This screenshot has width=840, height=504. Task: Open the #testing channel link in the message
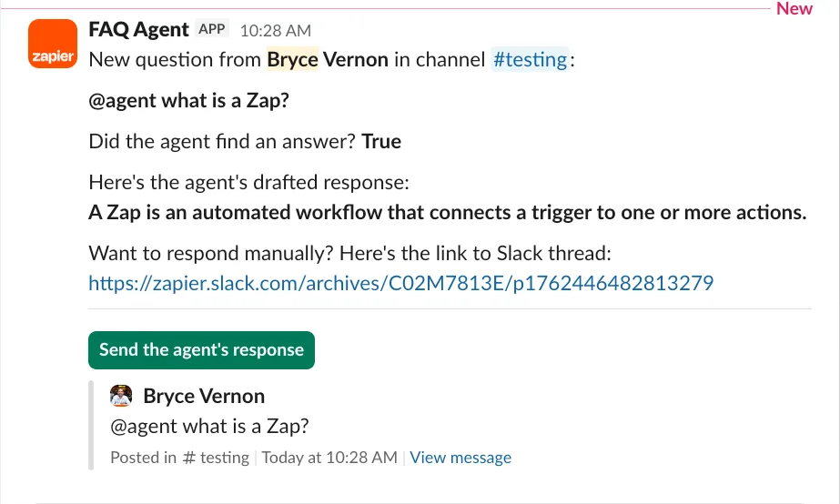pyautogui.click(x=530, y=59)
